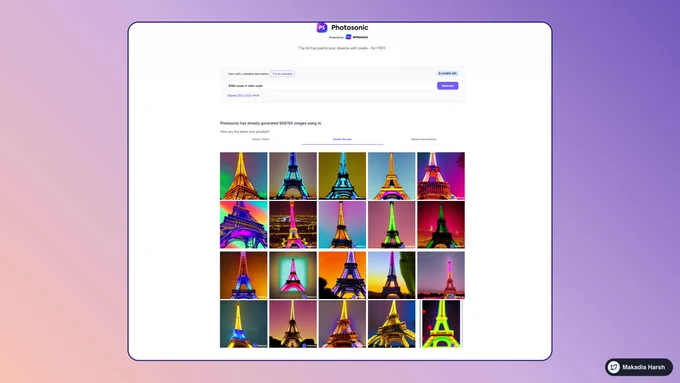Open golden tower on light blue sky image
Screen dimensions: 680x383
pyautogui.click(x=392, y=176)
